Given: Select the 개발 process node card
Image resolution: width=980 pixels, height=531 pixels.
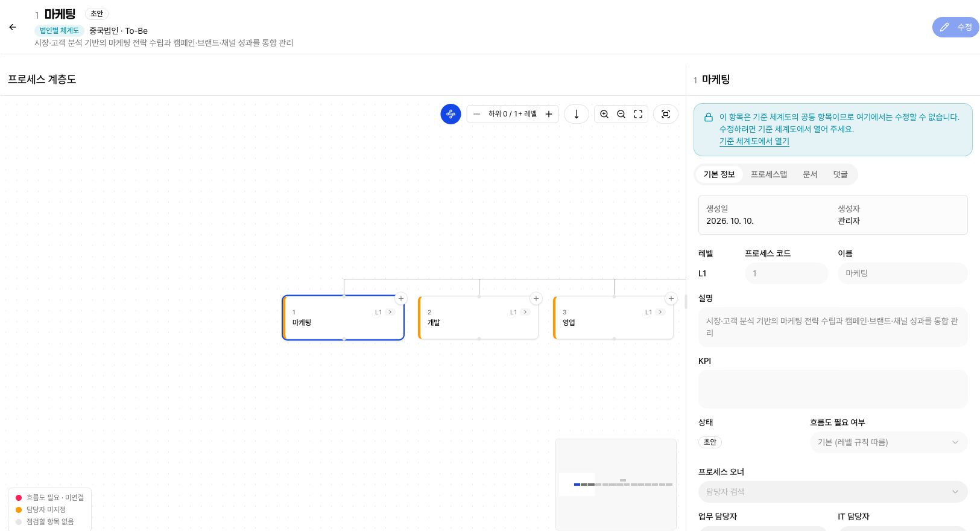Looking at the screenshot, I should tap(478, 318).
